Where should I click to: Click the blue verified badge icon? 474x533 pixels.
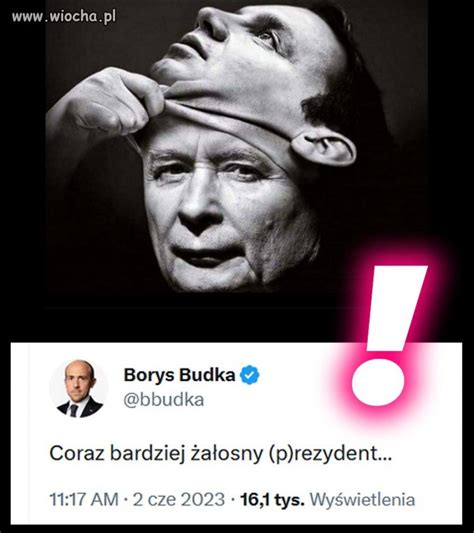(x=250, y=375)
